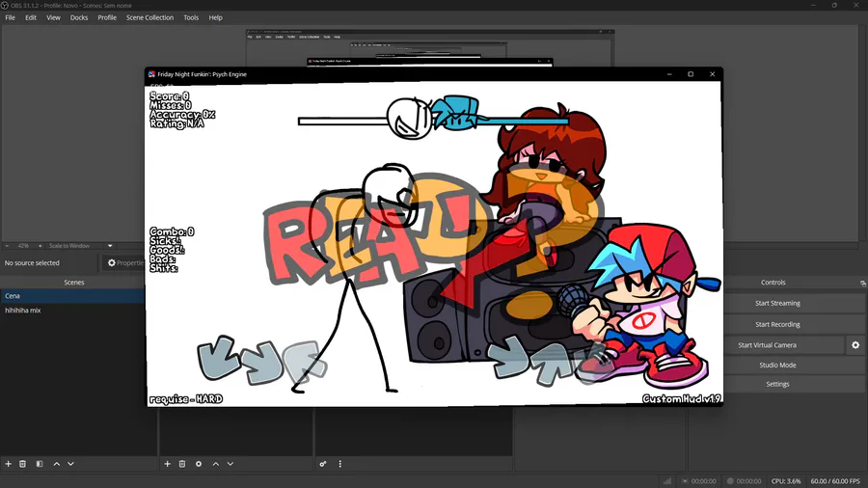The width and height of the screenshot is (868, 488).
Task: Open scene filters icon in Scenes toolbar
Action: pyautogui.click(x=40, y=464)
